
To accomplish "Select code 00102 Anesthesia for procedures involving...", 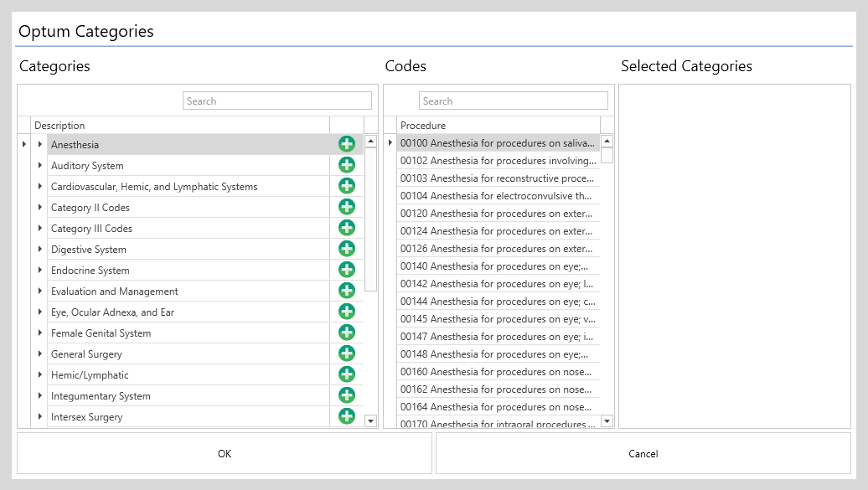I will pos(499,161).
